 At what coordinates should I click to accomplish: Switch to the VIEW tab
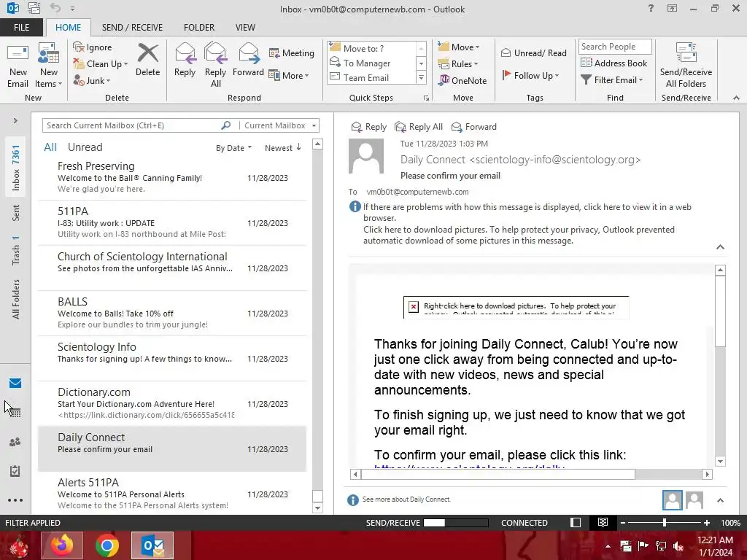coord(245,27)
